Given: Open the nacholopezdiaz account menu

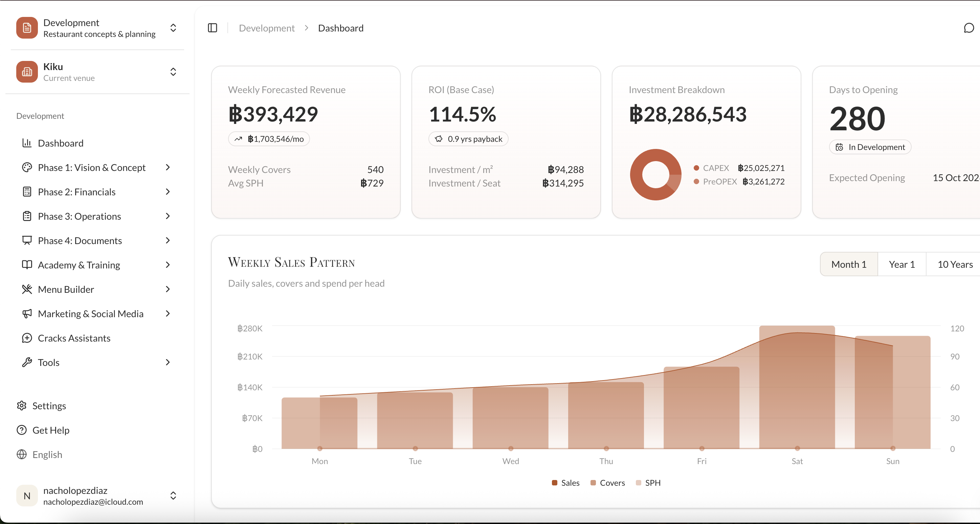Looking at the screenshot, I should (x=173, y=496).
